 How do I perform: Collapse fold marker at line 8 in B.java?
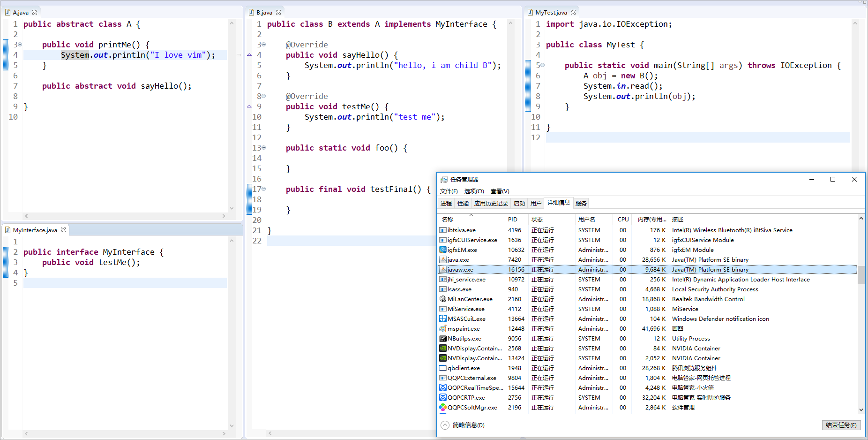(x=263, y=96)
